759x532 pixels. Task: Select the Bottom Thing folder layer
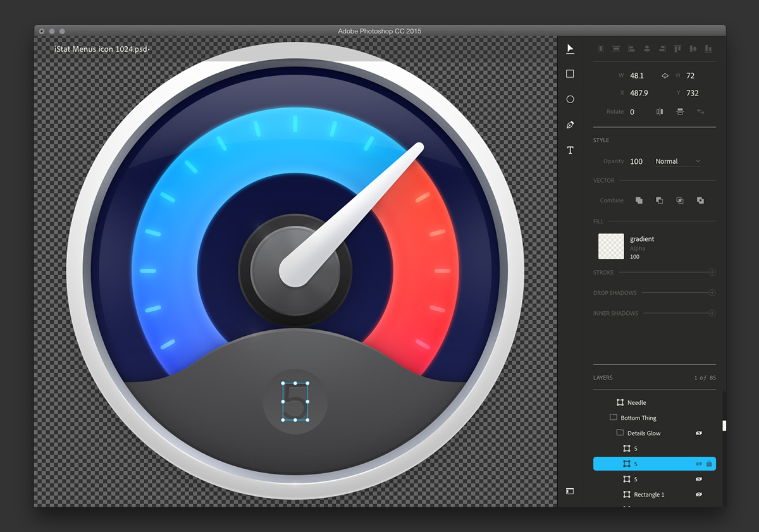click(x=638, y=418)
